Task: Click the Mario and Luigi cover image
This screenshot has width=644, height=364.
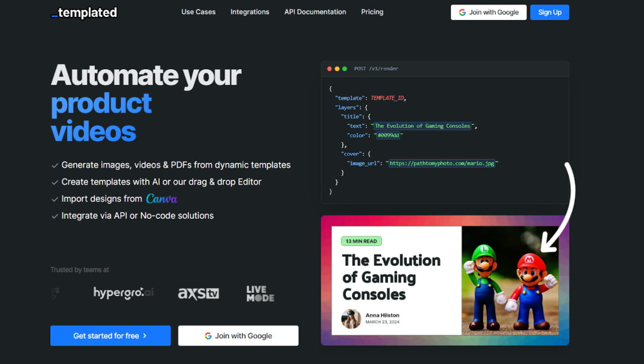Action: pos(510,280)
